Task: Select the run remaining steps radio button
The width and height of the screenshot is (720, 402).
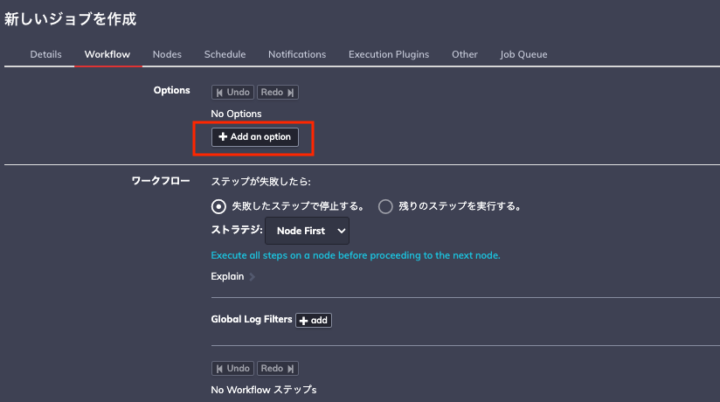Action: (x=385, y=206)
